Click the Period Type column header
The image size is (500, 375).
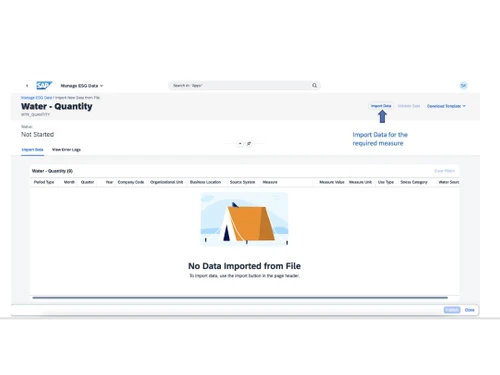coord(44,182)
